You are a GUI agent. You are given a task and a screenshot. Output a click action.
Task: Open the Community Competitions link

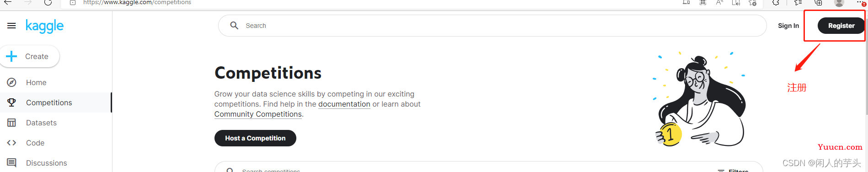pos(258,114)
